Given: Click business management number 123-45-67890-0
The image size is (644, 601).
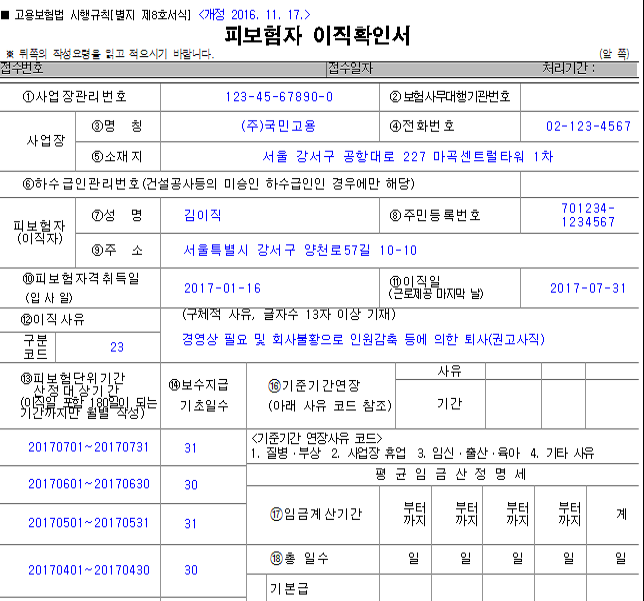Looking at the screenshot, I should pyautogui.click(x=279, y=97).
